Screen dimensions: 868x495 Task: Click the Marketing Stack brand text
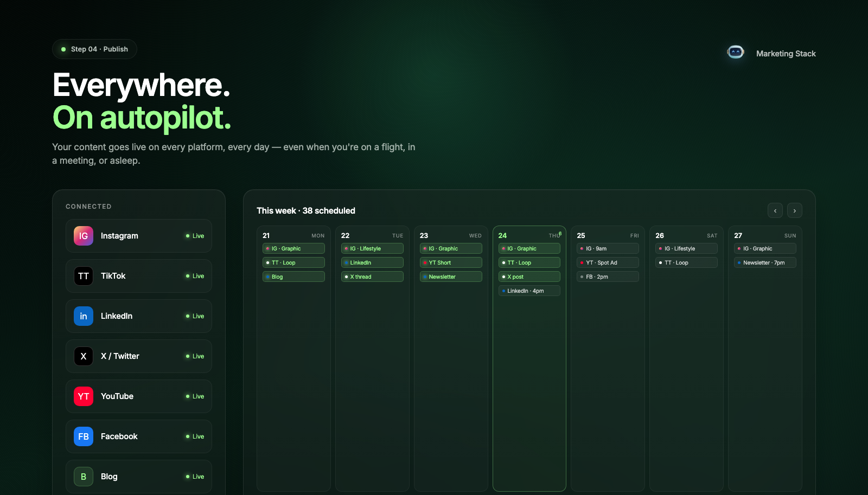click(x=786, y=54)
